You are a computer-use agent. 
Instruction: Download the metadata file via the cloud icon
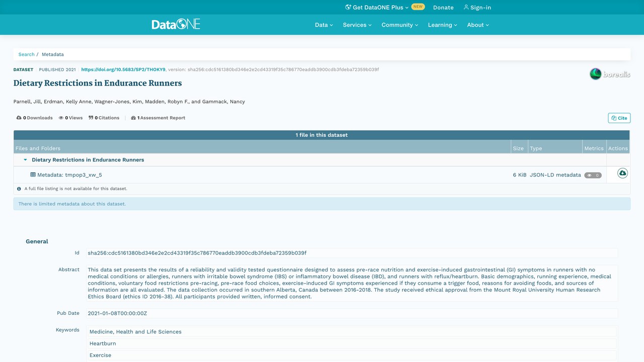point(622,173)
